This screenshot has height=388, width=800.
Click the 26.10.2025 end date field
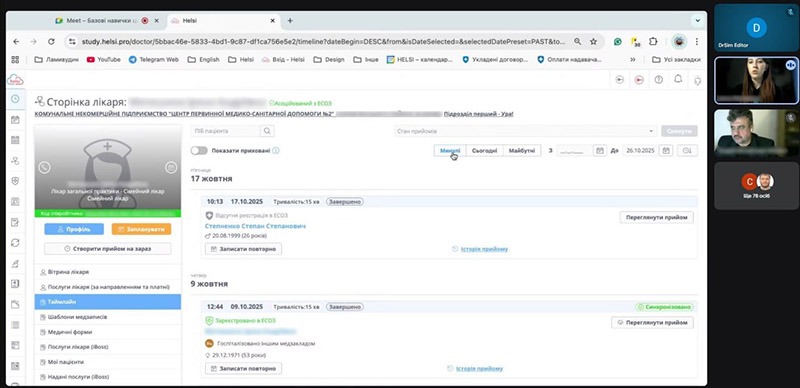point(640,151)
